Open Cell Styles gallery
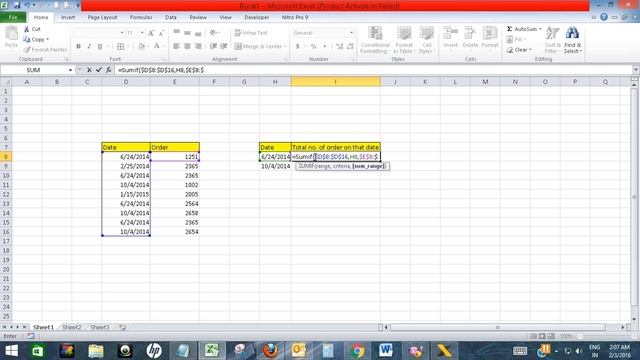Screen dimensions: 640x360 coord(427,40)
